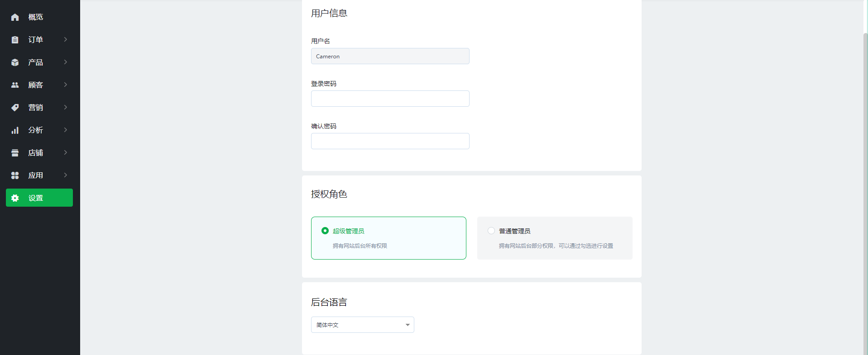Expand the 店铺 submenu chevron
Screen dimensions: 868x355
point(66,152)
